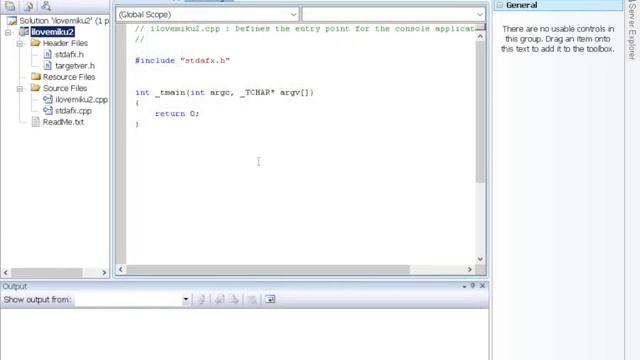The height and width of the screenshot is (360, 640).
Task: Select the Header Files folder
Action: tap(65, 43)
